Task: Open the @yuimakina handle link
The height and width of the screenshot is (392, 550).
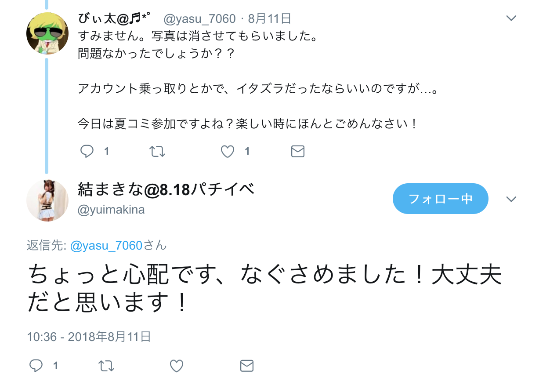Action: 111,210
